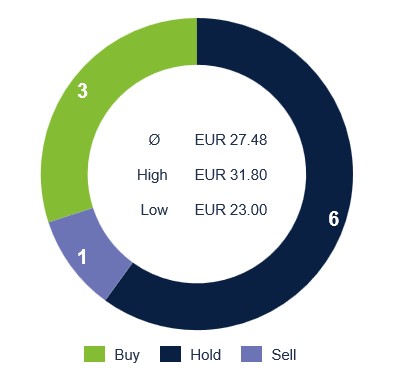Click the number 3 on Buy segment

click(82, 91)
